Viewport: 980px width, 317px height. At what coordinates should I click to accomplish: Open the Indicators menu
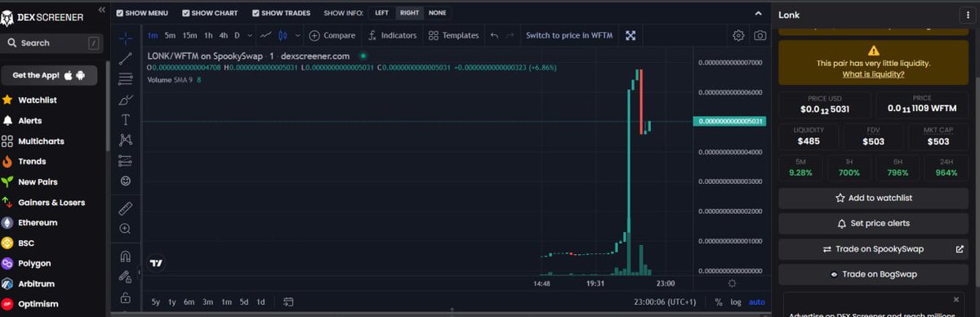[393, 36]
